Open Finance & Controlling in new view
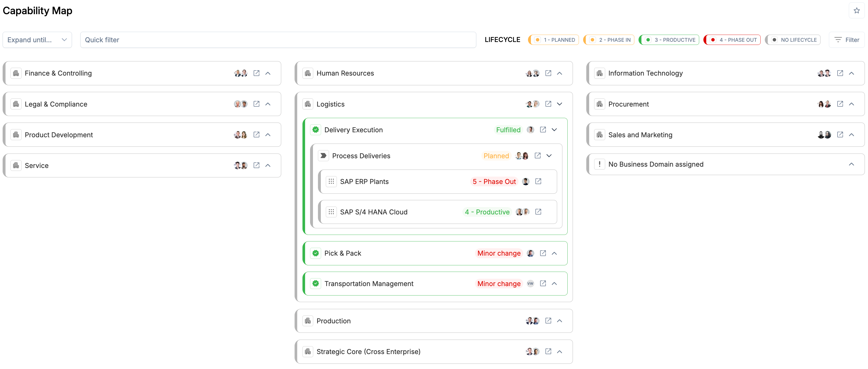 257,73
